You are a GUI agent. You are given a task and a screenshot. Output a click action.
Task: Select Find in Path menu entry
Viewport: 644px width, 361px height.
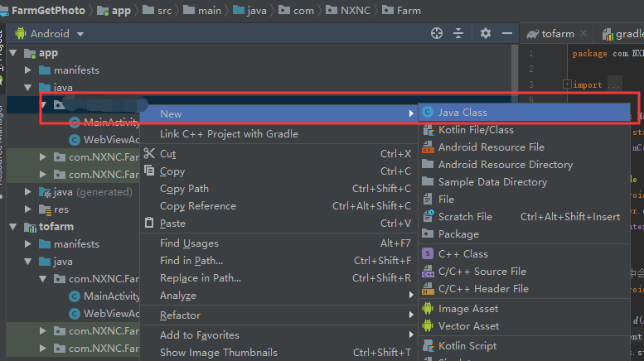coord(190,261)
